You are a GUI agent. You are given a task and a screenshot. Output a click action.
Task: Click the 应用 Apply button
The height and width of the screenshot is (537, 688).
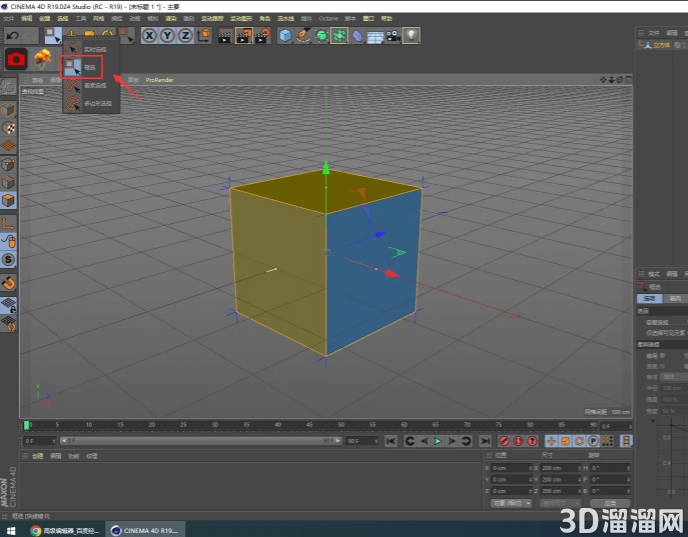click(610, 503)
